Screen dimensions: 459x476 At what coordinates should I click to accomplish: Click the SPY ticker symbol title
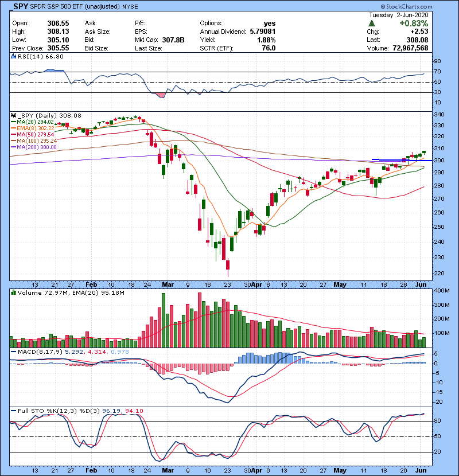pos(21,6)
